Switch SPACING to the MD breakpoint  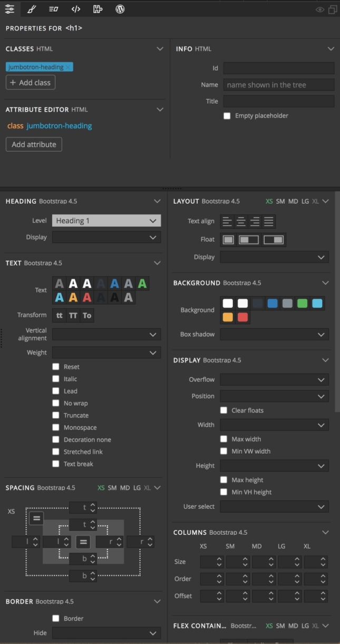click(x=126, y=487)
